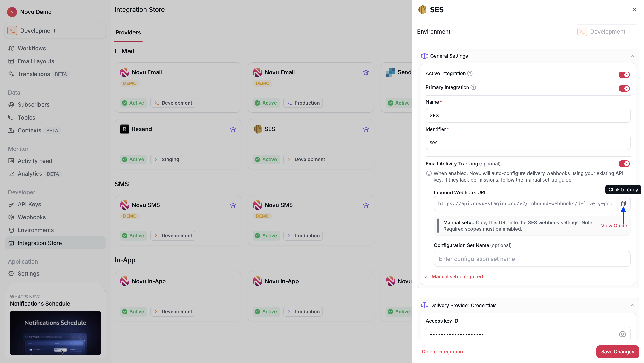This screenshot has width=644, height=363.
Task: Open Integration Store from the sidebar
Action: click(x=40, y=243)
